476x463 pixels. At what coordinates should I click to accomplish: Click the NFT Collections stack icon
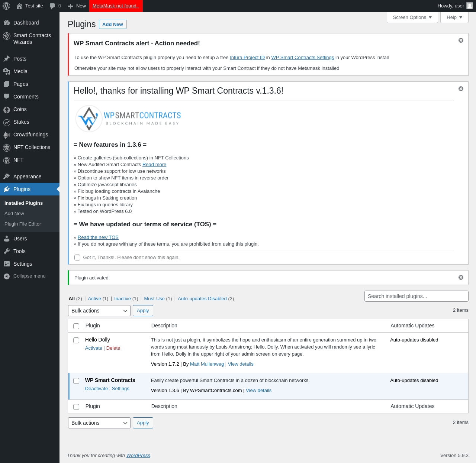[x=7, y=148]
